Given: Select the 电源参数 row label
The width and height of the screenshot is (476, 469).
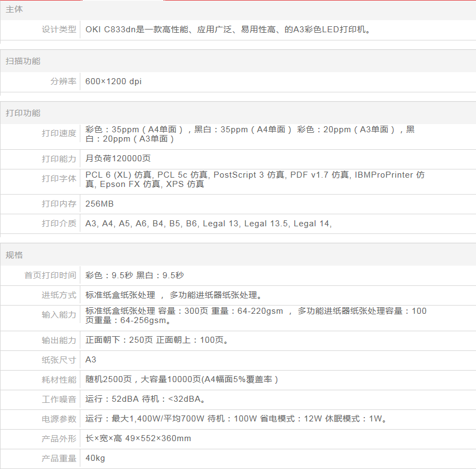Looking at the screenshot, I should point(59,419).
